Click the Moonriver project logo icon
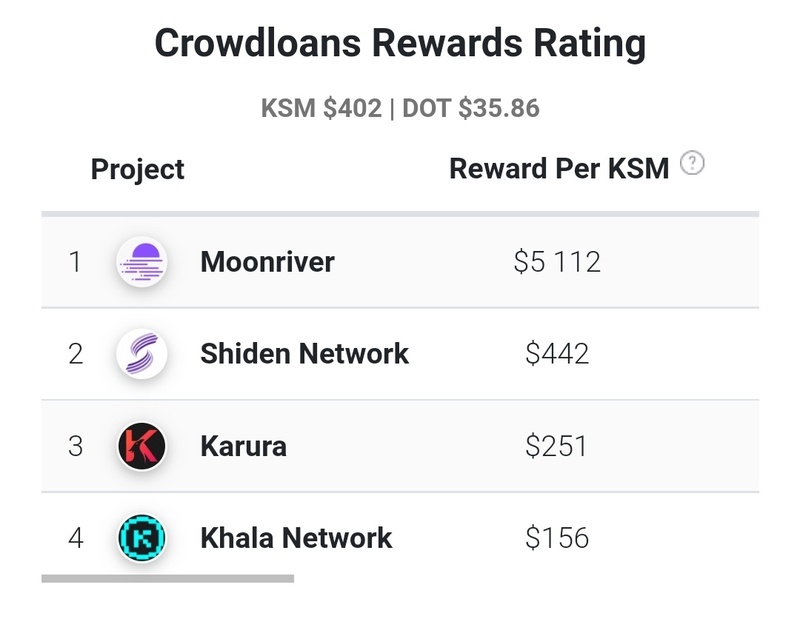The width and height of the screenshot is (800, 636). click(x=141, y=263)
